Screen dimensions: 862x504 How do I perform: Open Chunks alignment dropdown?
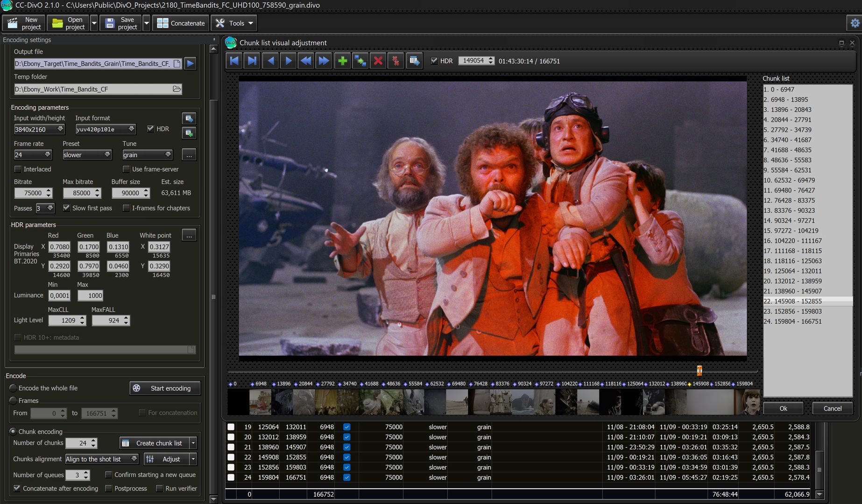(x=102, y=459)
